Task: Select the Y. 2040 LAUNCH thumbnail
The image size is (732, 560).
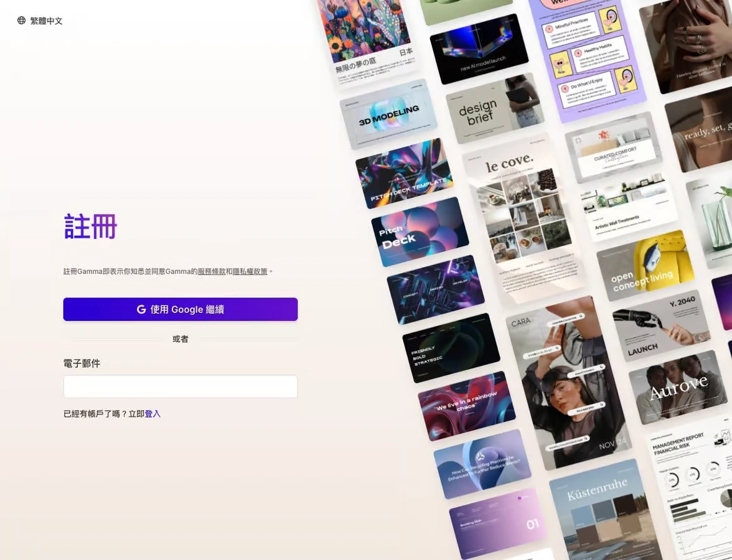Action: 661,326
